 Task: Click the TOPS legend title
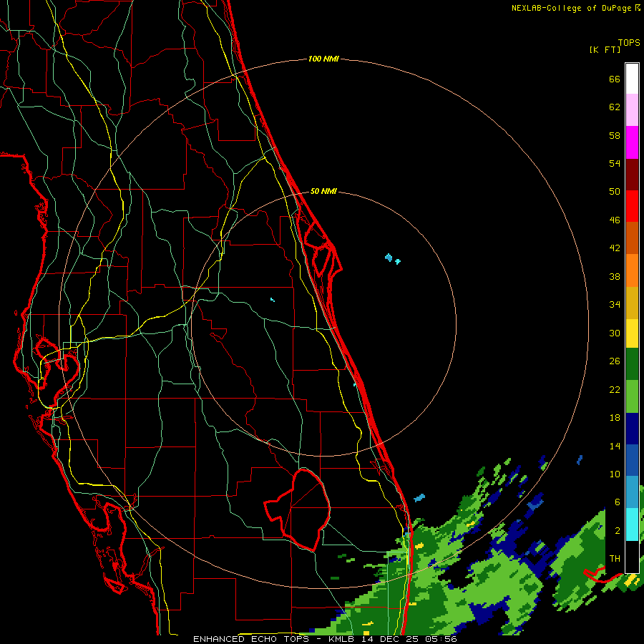(x=629, y=42)
